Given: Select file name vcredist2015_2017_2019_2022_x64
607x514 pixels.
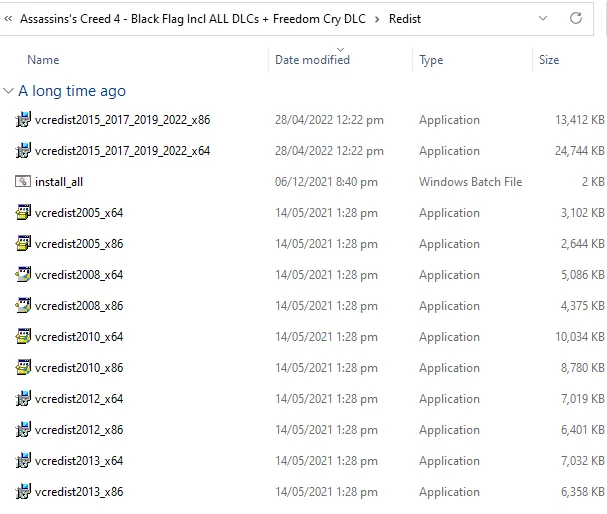Looking at the screenshot, I should click(122, 151).
